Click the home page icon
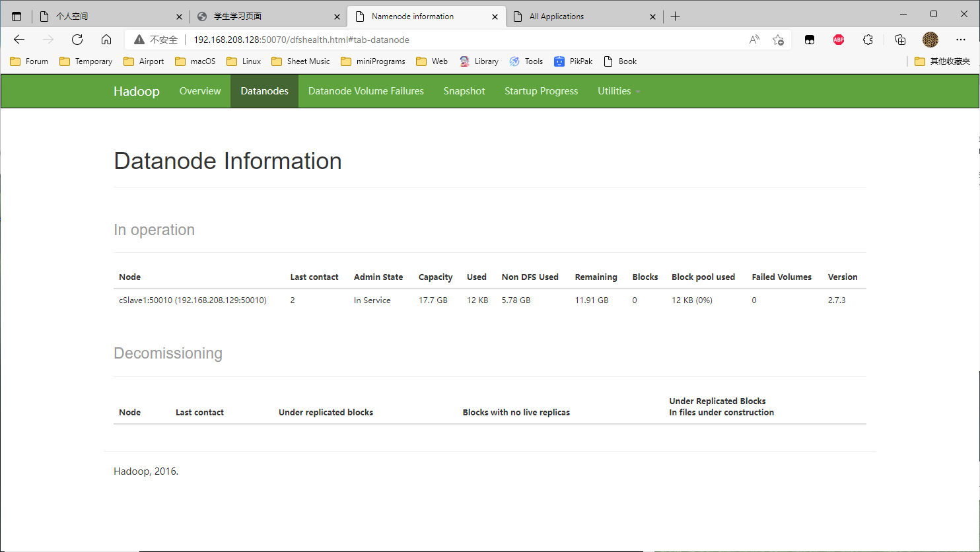This screenshot has height=552, width=980. point(106,40)
